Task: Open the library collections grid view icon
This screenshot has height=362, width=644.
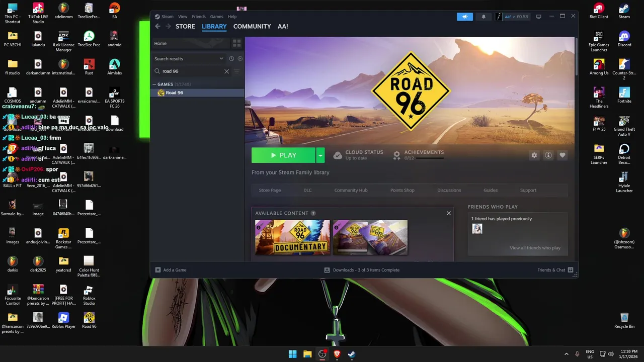Action: 236,43
